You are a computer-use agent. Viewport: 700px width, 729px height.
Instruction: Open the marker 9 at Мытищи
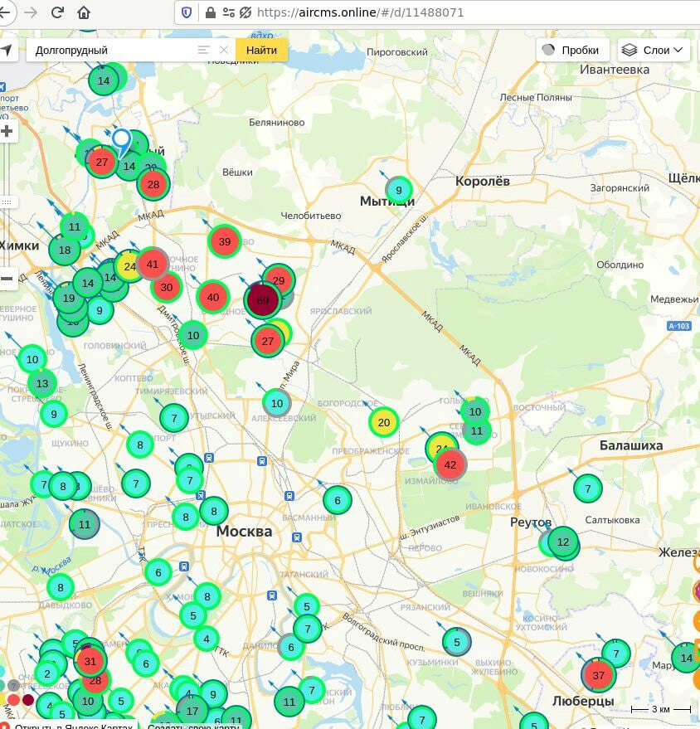click(x=399, y=190)
